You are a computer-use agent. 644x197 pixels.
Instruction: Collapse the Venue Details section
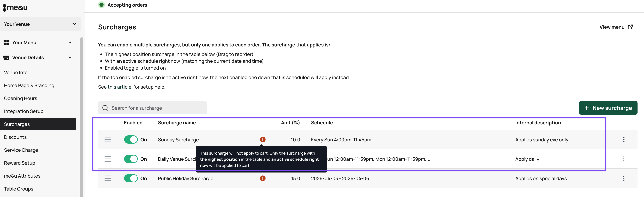[x=37, y=58]
